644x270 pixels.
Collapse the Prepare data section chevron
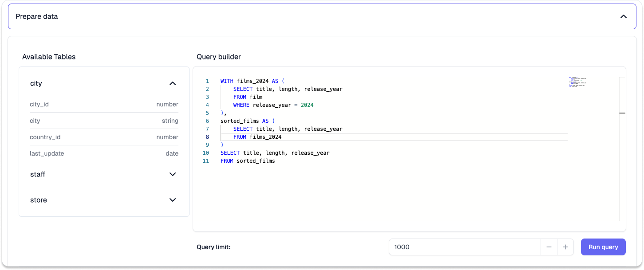pos(623,16)
